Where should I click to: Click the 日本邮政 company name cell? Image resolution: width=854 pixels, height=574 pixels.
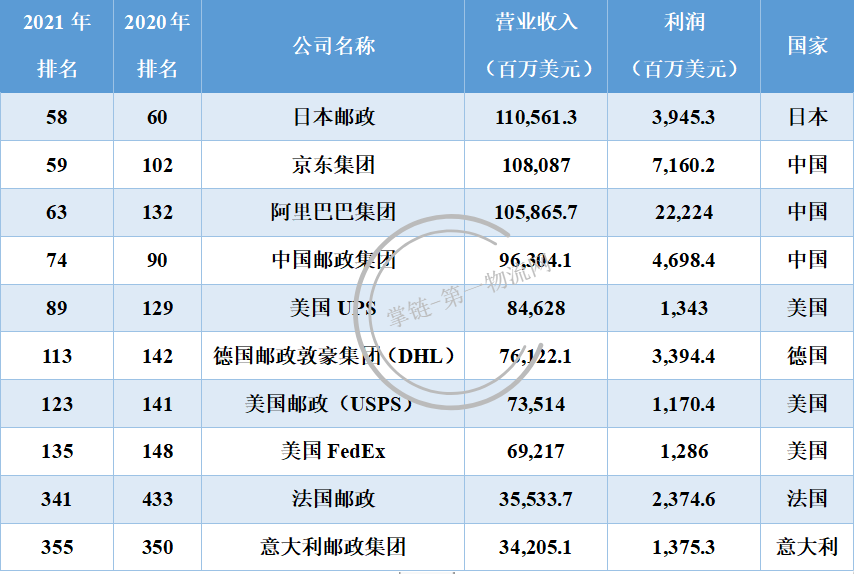[x=333, y=117]
